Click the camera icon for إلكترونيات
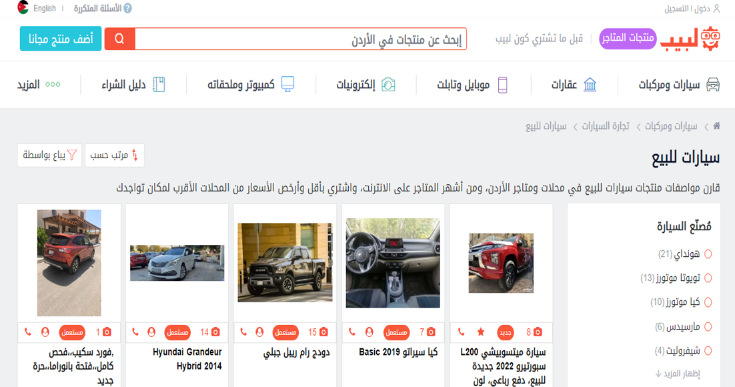The height and width of the screenshot is (387, 735). (388, 85)
